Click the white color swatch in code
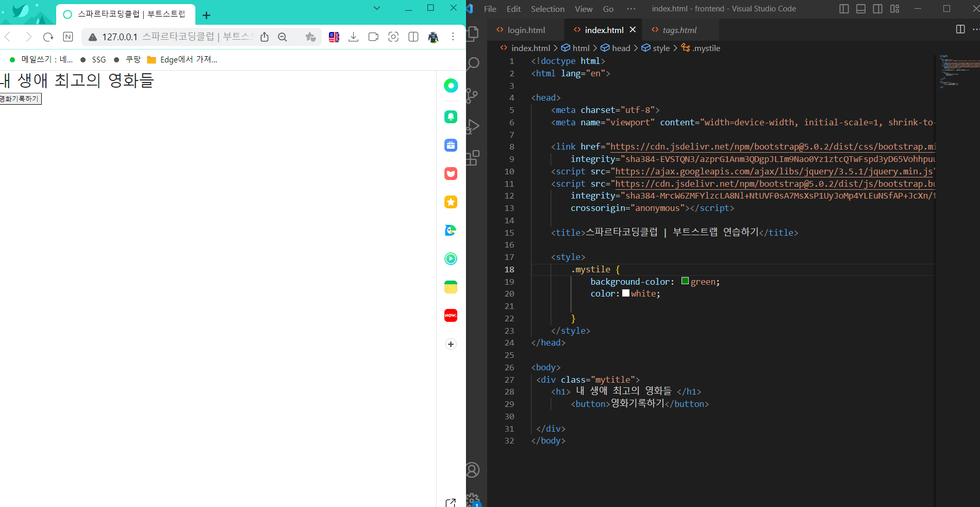The height and width of the screenshot is (507, 980). click(x=626, y=293)
